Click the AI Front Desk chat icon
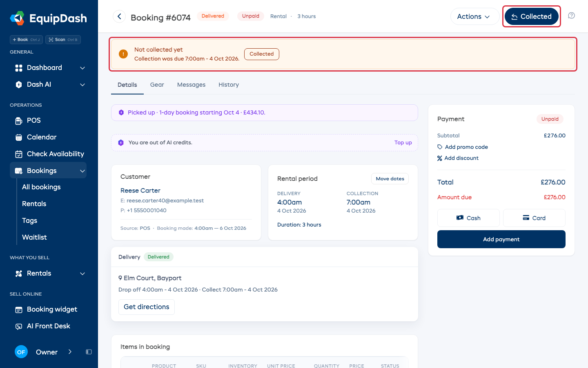The image size is (588, 368). [x=19, y=326]
